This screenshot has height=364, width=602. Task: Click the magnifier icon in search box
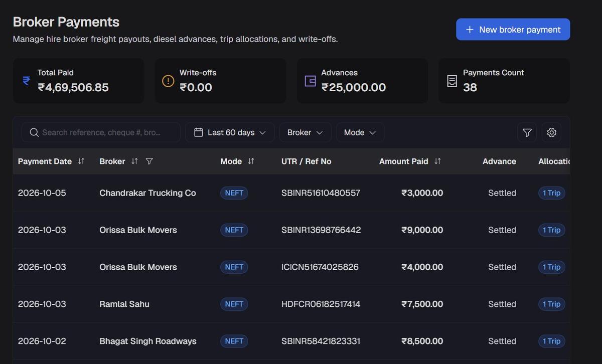coord(34,132)
